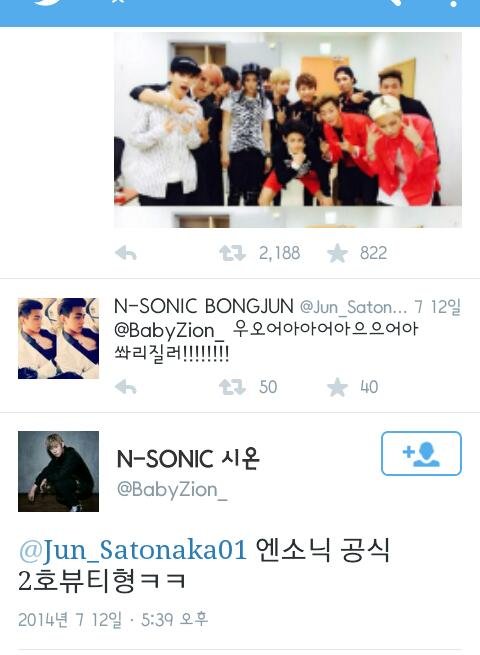The width and height of the screenshot is (480, 655).
Task: Open N-SONIC BONGJUN display name
Action: 204,307
